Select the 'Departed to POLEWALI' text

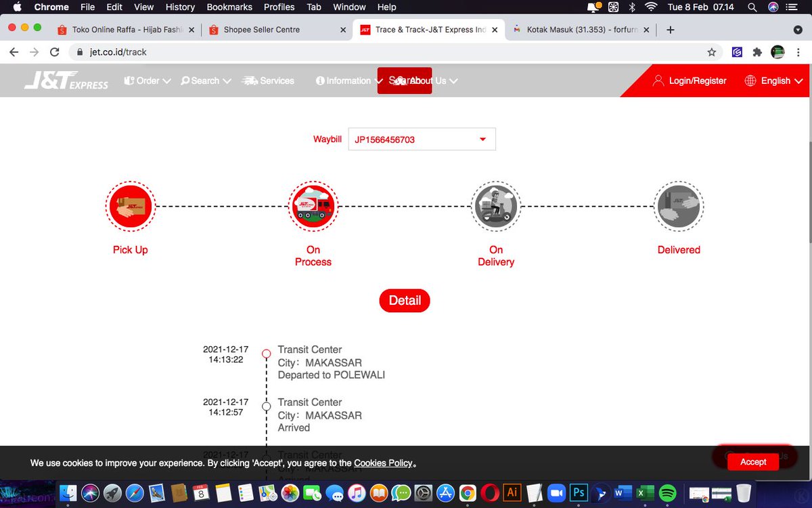click(332, 375)
